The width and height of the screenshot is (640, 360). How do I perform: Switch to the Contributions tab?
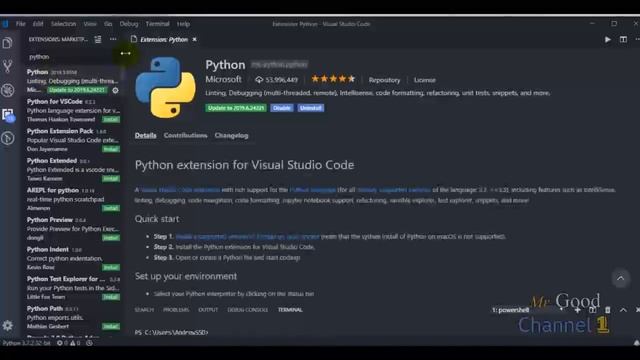pos(185,136)
